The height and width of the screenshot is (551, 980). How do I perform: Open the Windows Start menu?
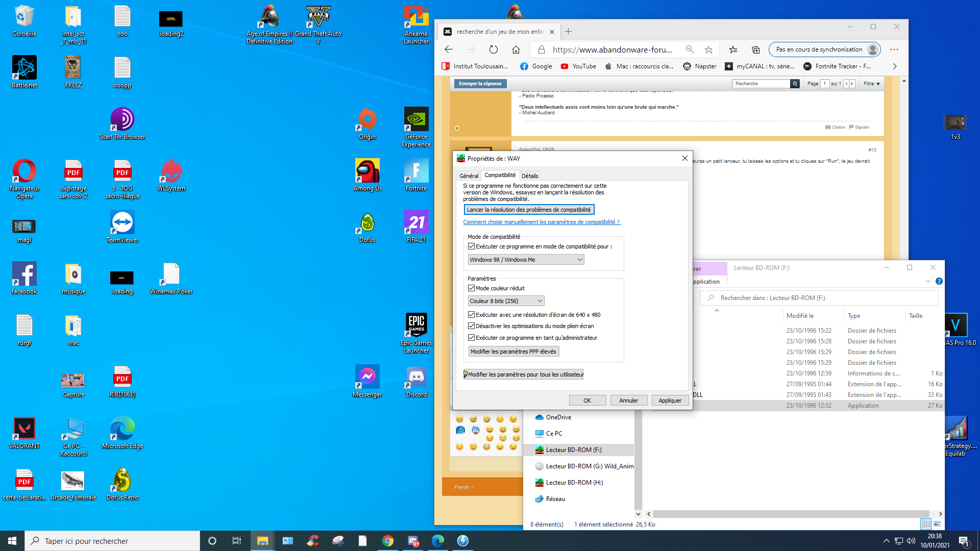tap(12, 541)
